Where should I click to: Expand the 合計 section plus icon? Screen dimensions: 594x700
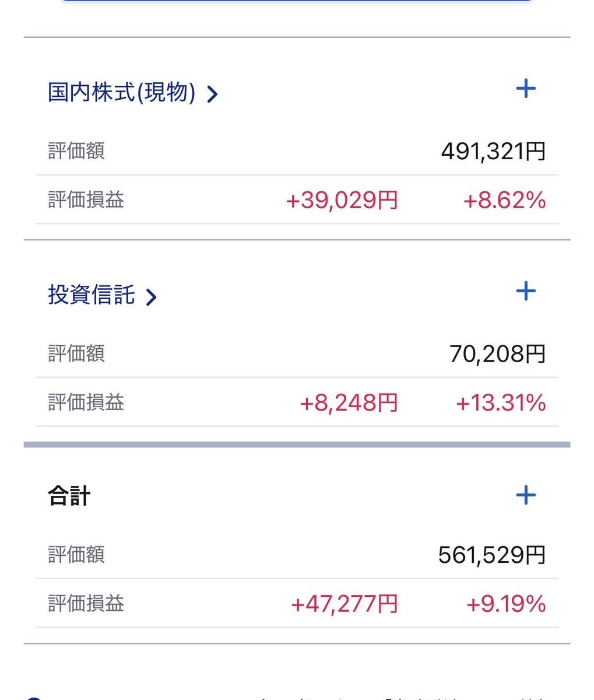pos(526,495)
